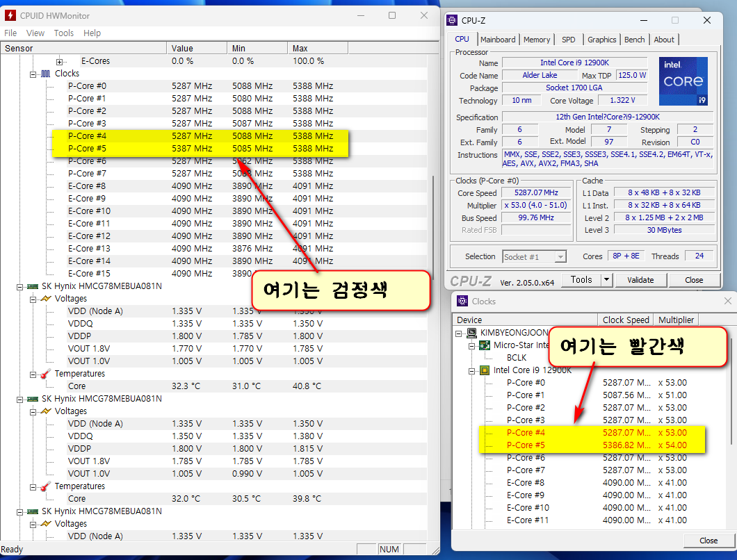Screen dimensions: 737x560
Task: Click the Micro-Star motherboard icon
Action: pyautogui.click(x=485, y=345)
